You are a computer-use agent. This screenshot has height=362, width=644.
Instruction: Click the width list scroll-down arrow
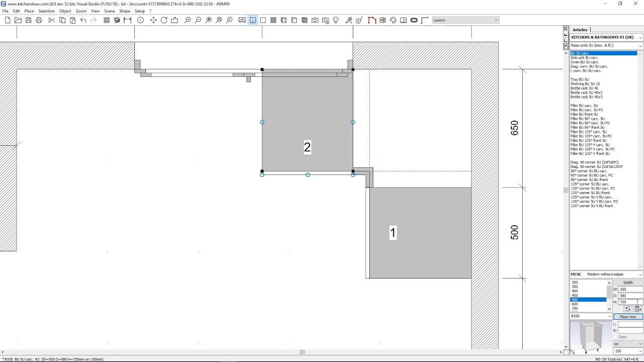[609, 309]
